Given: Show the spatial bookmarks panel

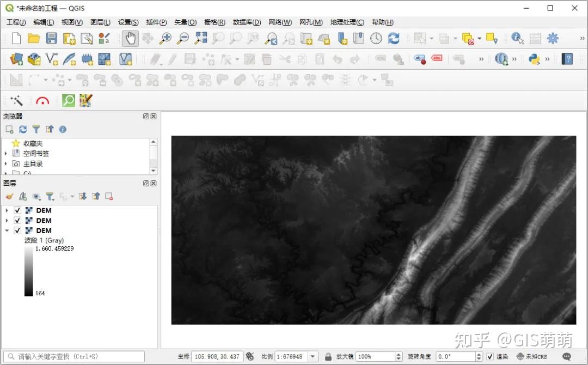Looking at the screenshot, I should click(x=358, y=38).
